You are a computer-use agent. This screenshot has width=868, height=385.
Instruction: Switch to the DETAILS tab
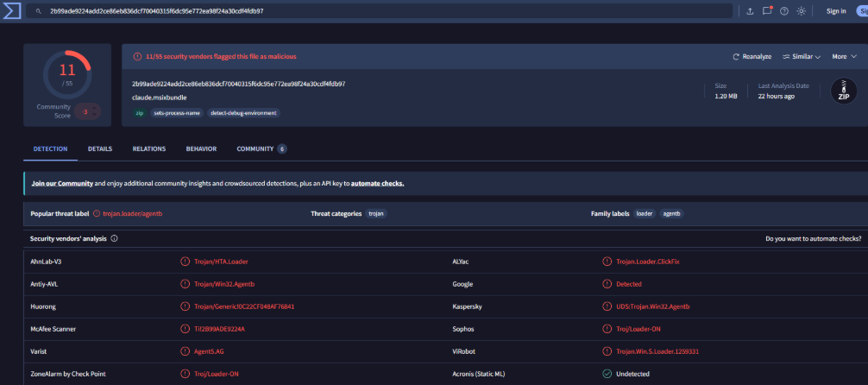[x=100, y=149]
